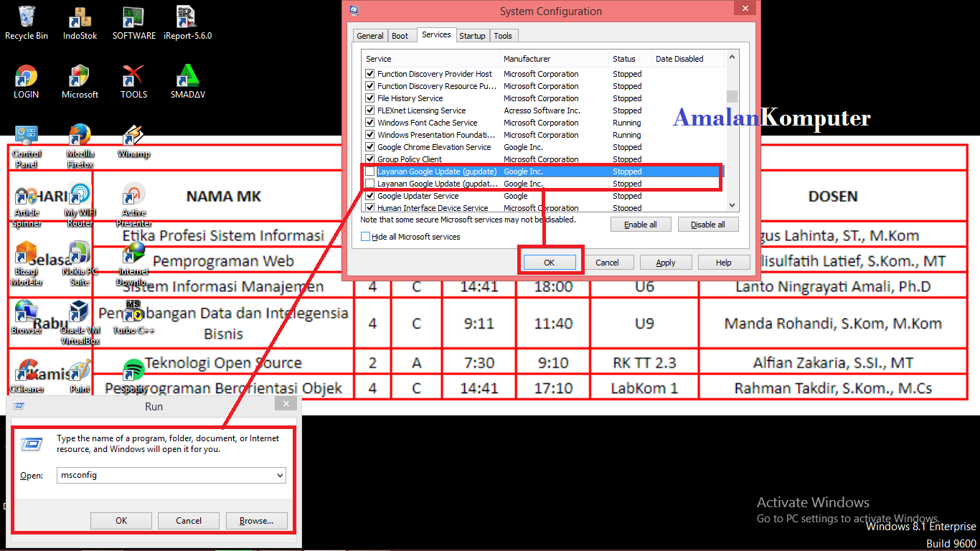Viewport: 980px width, 551px height.
Task: Uncheck Windows Font Cache Service checkbox
Action: tap(370, 123)
